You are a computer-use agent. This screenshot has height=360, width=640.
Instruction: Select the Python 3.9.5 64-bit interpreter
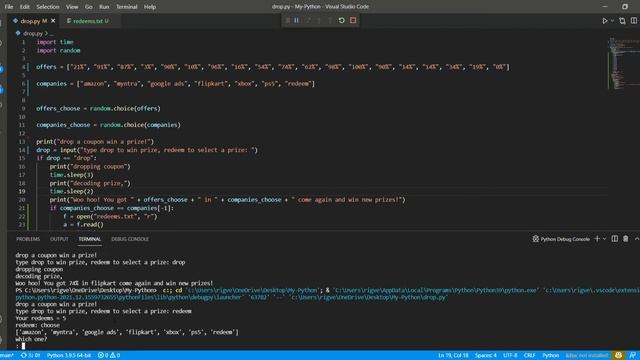click(69, 356)
